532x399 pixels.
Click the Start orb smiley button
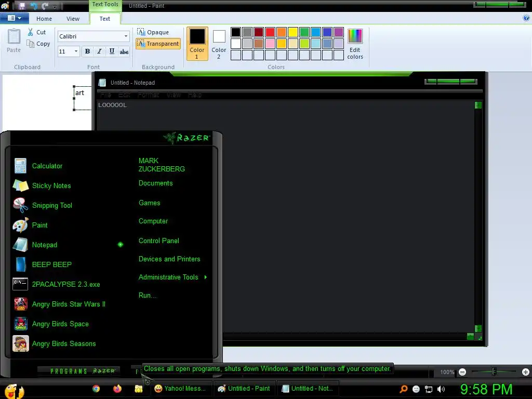14,391
